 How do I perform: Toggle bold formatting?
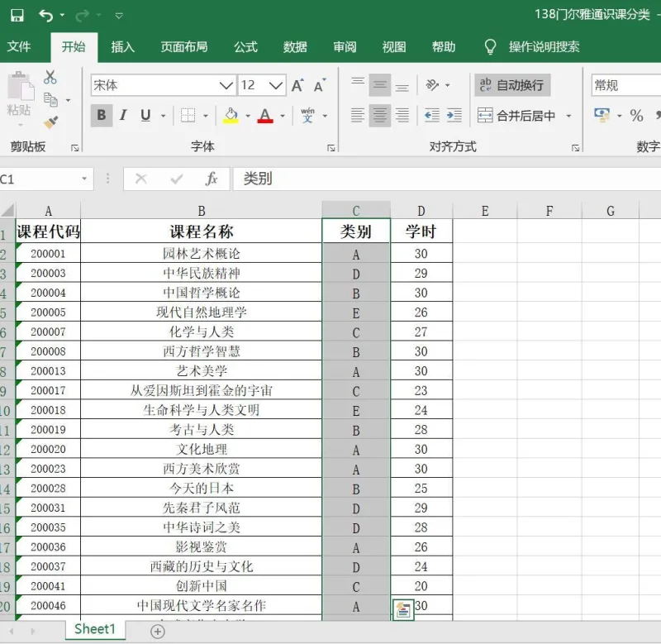101,115
